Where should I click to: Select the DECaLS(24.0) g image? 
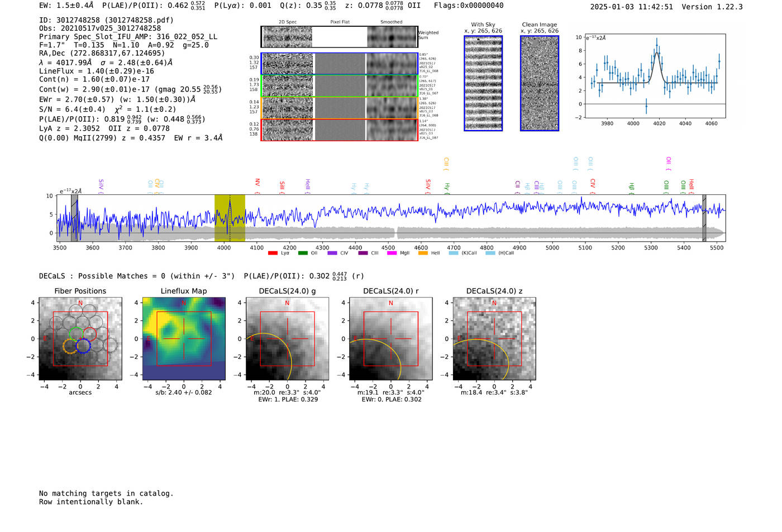click(x=287, y=339)
